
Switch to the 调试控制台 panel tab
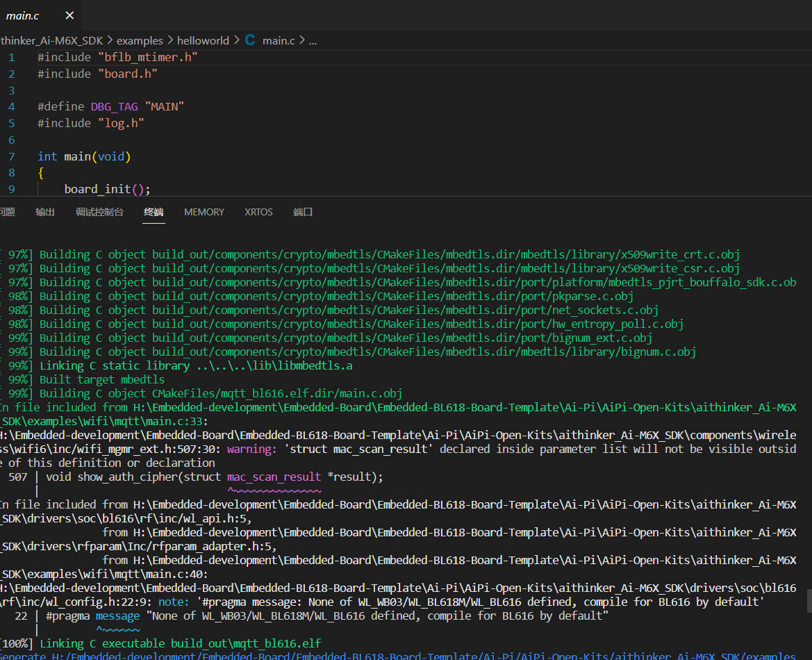99,212
